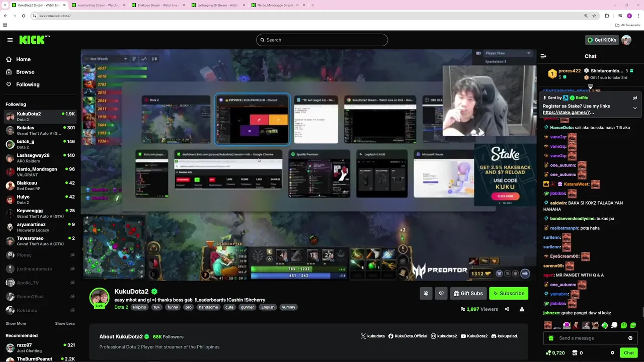Click Show More under the Following list

16,323
